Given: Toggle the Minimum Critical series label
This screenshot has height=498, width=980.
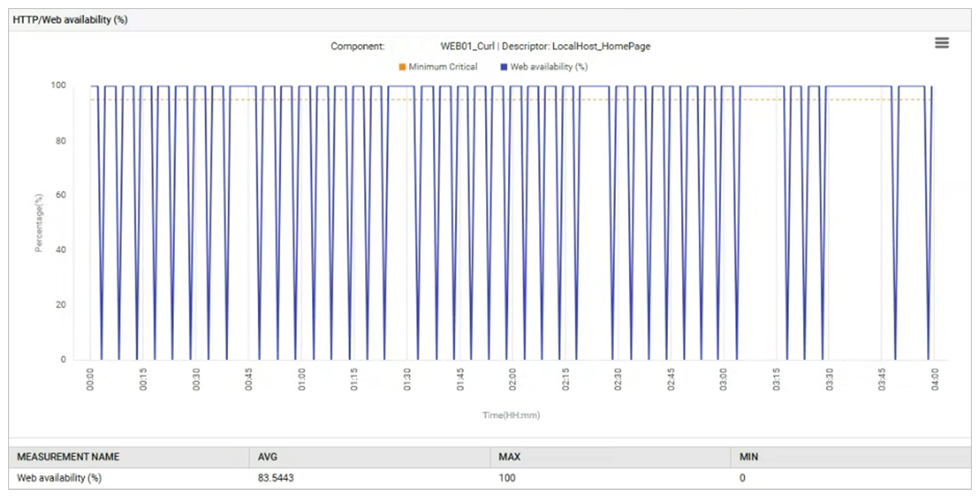Looking at the screenshot, I should [443, 67].
